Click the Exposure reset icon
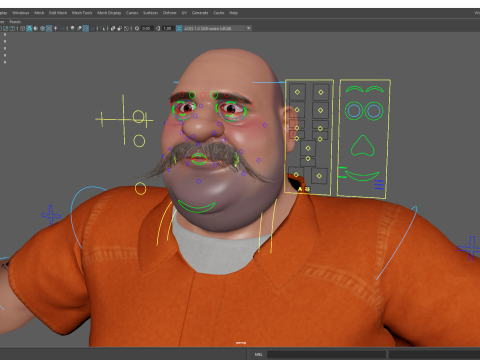Image resolution: width=480 pixels, height=360 pixels. 137,28
